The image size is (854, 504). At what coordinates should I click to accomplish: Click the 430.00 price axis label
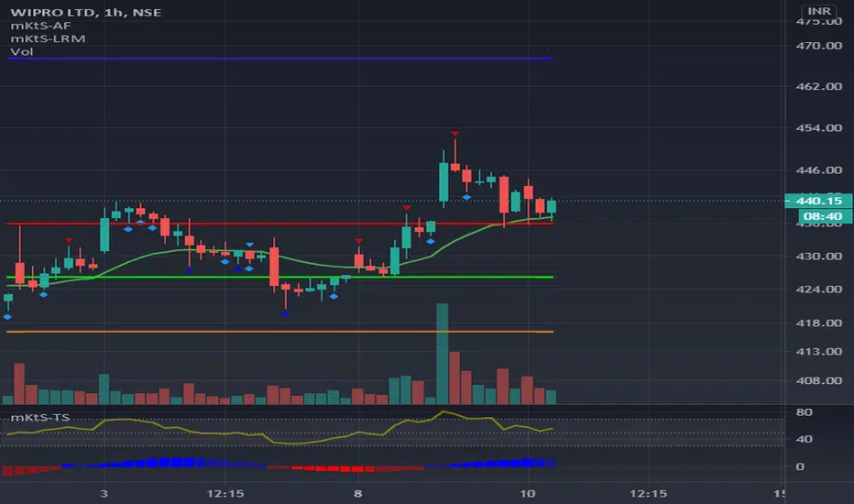(x=818, y=256)
